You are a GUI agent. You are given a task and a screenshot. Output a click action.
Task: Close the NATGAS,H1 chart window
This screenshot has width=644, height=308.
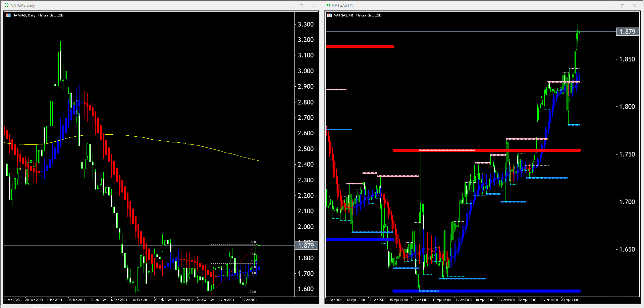pos(635,6)
